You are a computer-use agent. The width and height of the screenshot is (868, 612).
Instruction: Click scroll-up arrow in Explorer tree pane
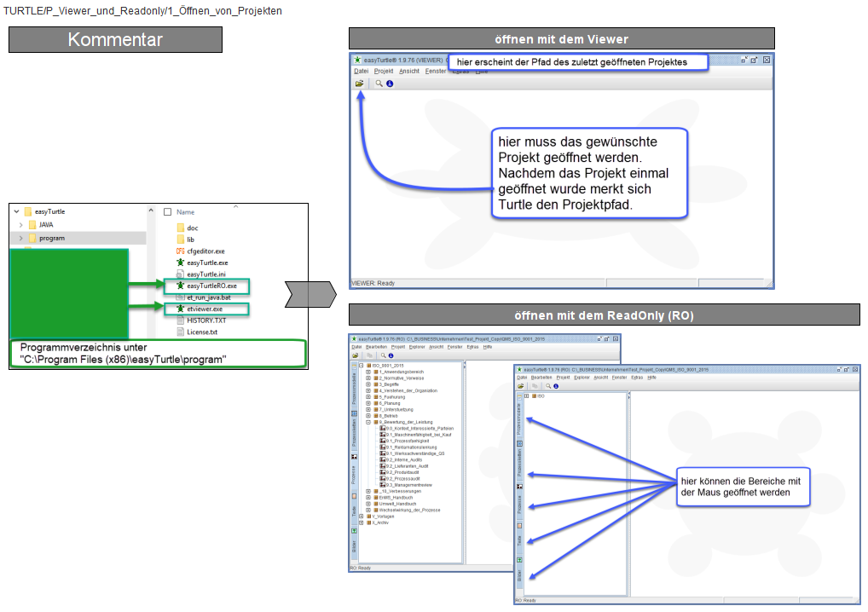coord(151,211)
